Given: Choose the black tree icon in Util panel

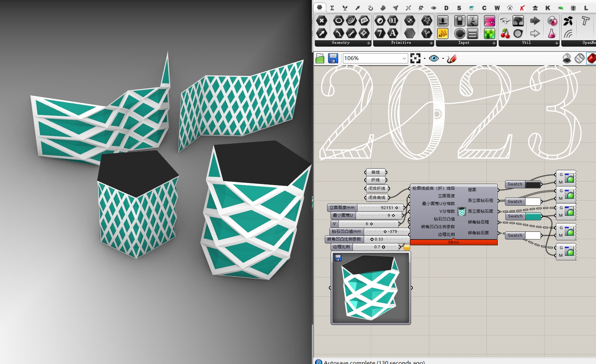Looking at the screenshot, I should tap(518, 21).
